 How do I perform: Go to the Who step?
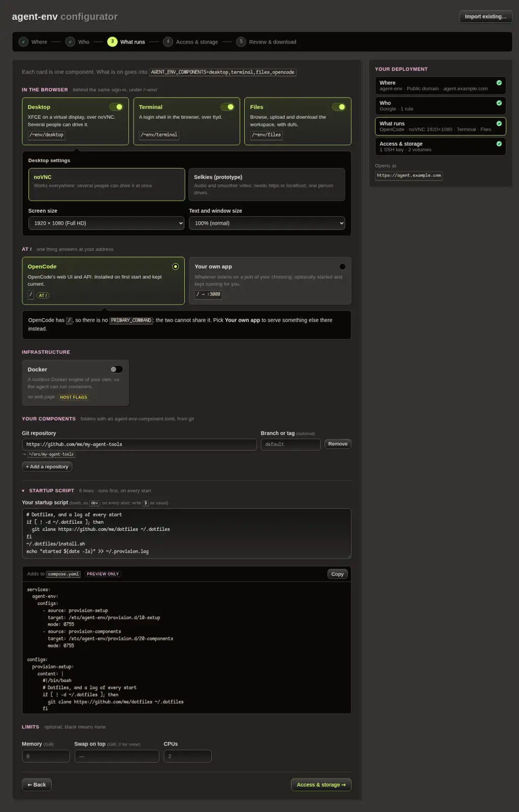[77, 42]
